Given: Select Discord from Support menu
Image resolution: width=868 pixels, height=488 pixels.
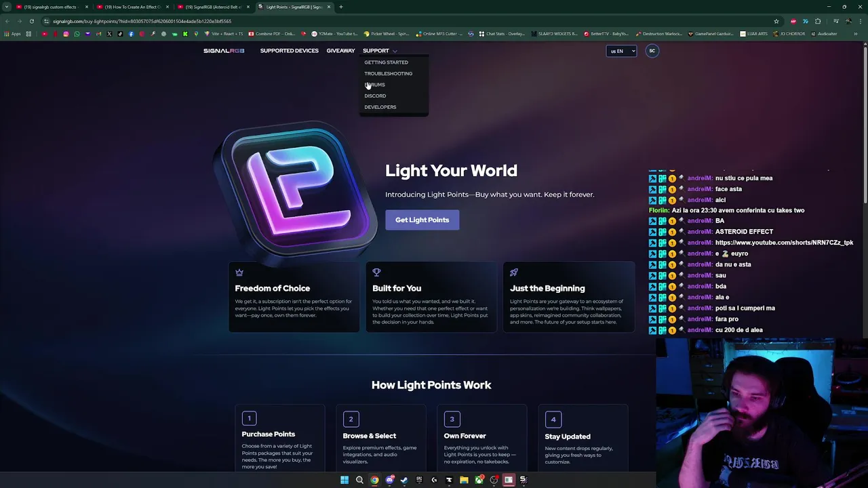Looking at the screenshot, I should (375, 96).
